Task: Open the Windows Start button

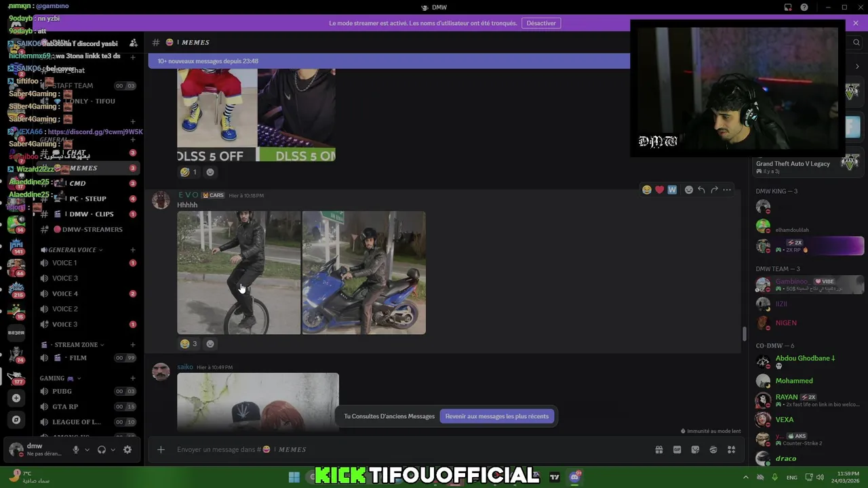Action: pos(294,477)
